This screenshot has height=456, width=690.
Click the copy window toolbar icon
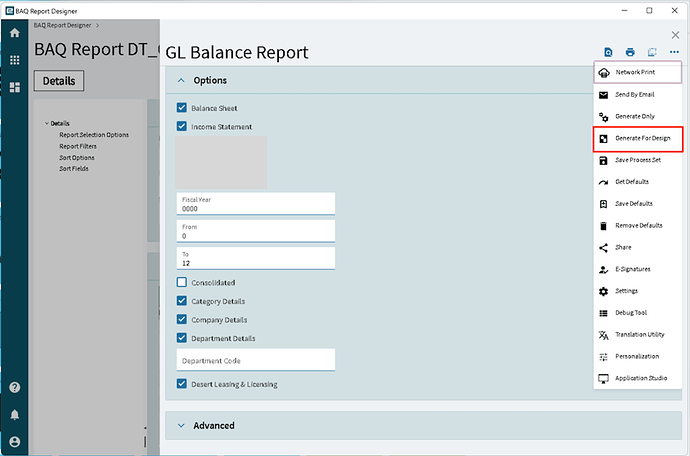pos(652,52)
